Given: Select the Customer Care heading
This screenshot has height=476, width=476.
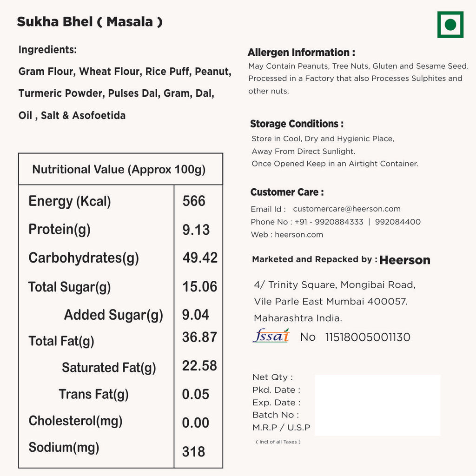Looking at the screenshot, I should point(287,192).
